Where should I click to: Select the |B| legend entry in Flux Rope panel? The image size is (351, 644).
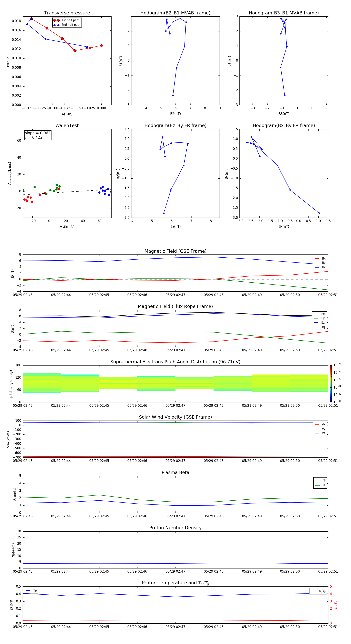point(320,327)
